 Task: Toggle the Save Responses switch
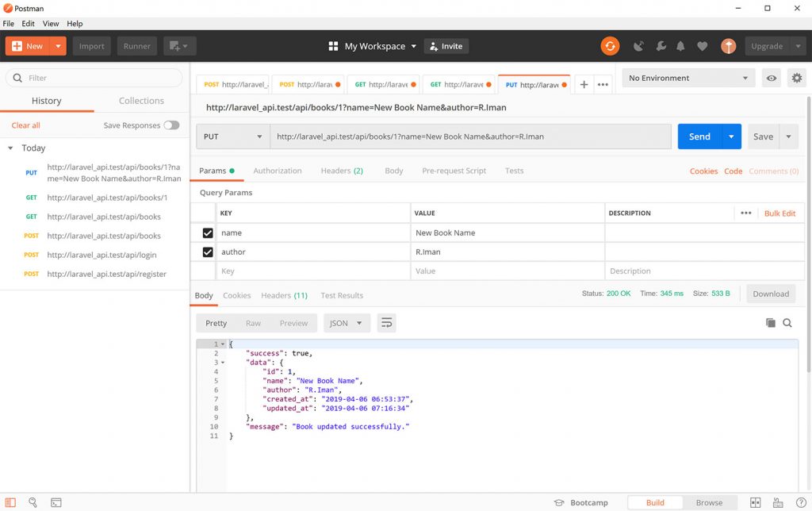coord(171,125)
